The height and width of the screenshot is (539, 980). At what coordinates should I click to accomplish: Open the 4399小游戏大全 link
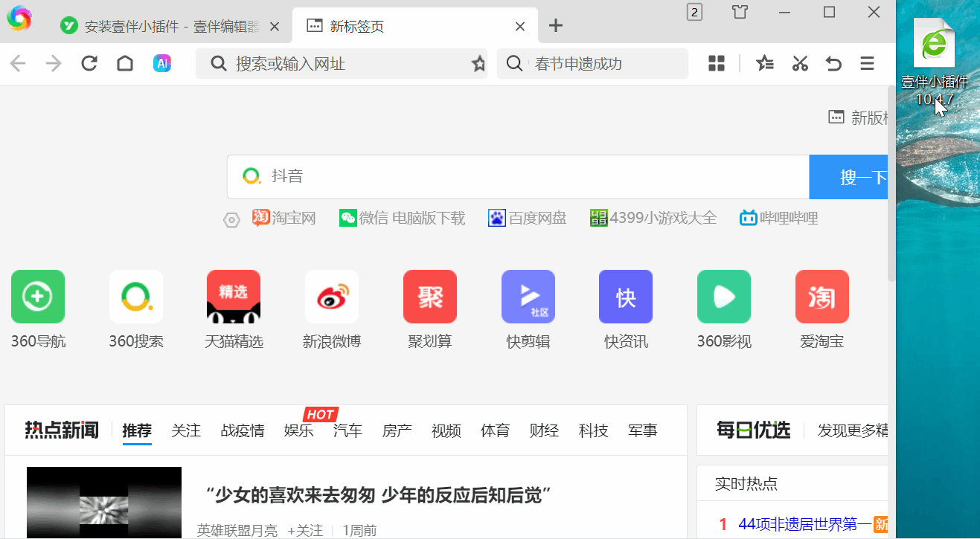(653, 218)
